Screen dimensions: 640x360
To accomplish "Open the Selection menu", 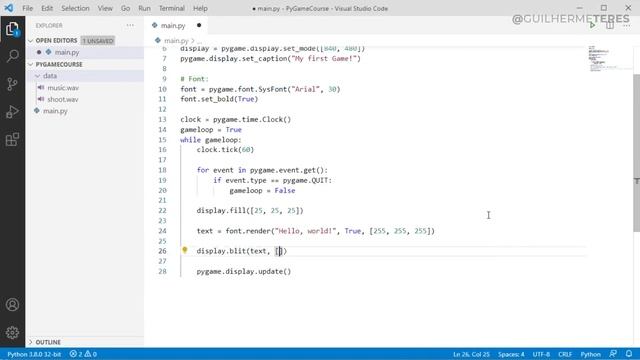I will [x=75, y=8].
